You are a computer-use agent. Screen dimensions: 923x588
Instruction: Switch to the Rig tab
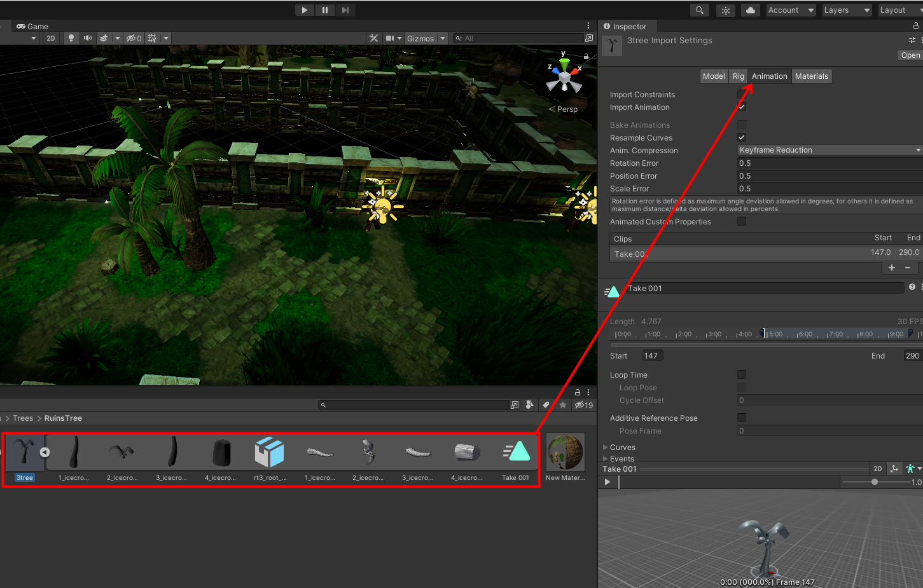[x=738, y=76]
